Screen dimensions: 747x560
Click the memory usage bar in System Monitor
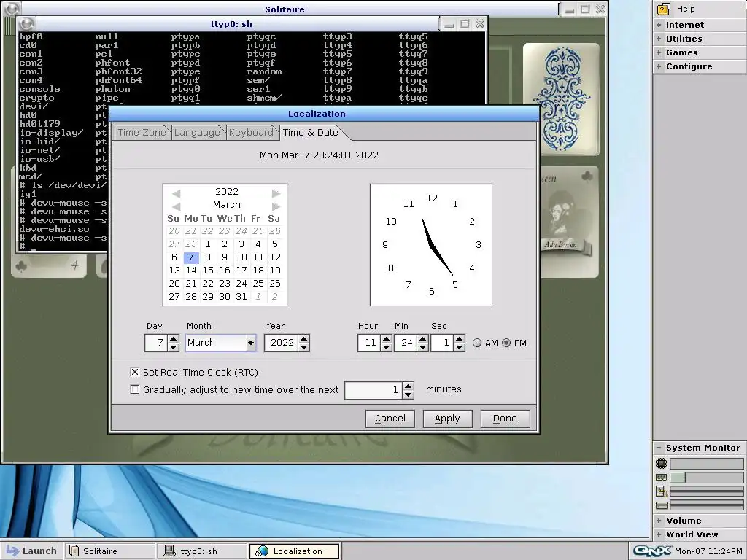(x=707, y=477)
